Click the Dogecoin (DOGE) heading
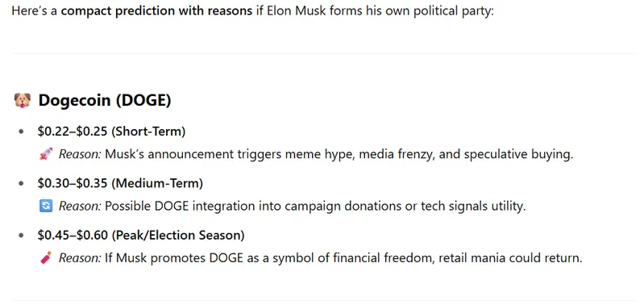Viewport: 644px width, 305px height. [104, 101]
